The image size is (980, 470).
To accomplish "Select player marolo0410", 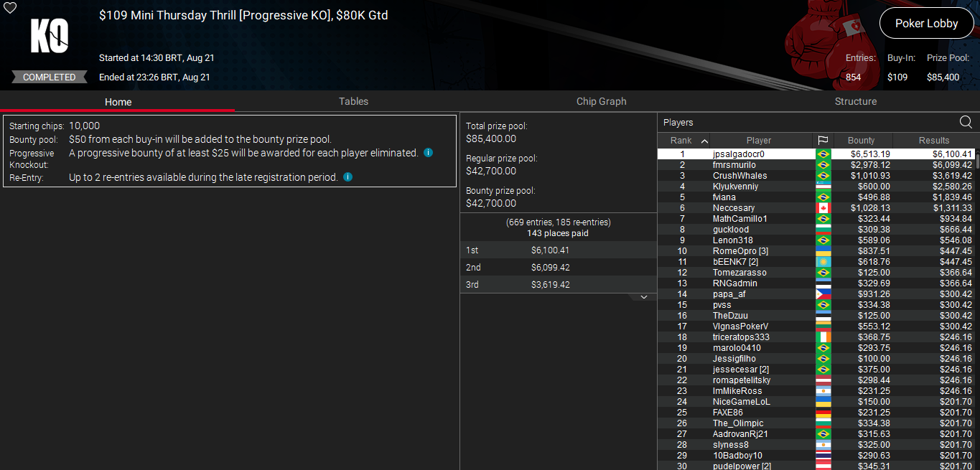I will pyautogui.click(x=816, y=348).
